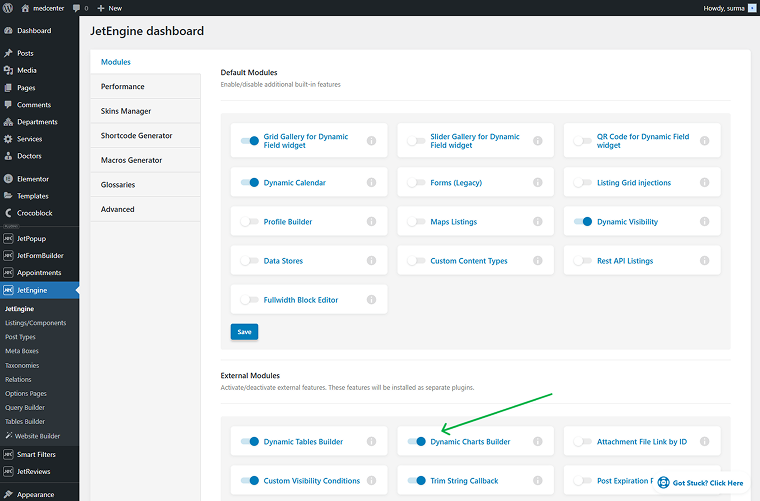
Task: Click the Save button
Action: click(244, 332)
